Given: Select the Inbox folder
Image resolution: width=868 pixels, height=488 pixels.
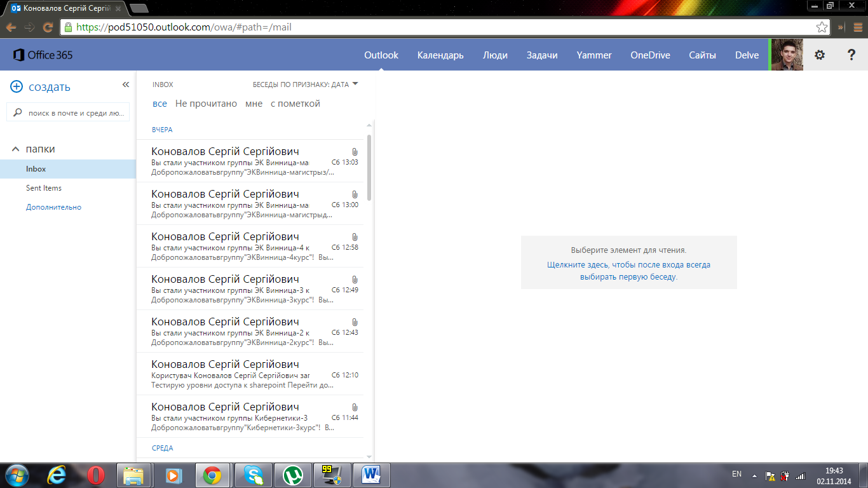Looking at the screenshot, I should tap(68, 169).
